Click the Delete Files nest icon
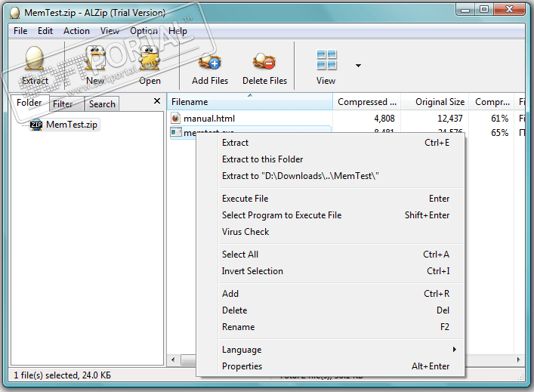534x392 pixels. pyautogui.click(x=264, y=61)
